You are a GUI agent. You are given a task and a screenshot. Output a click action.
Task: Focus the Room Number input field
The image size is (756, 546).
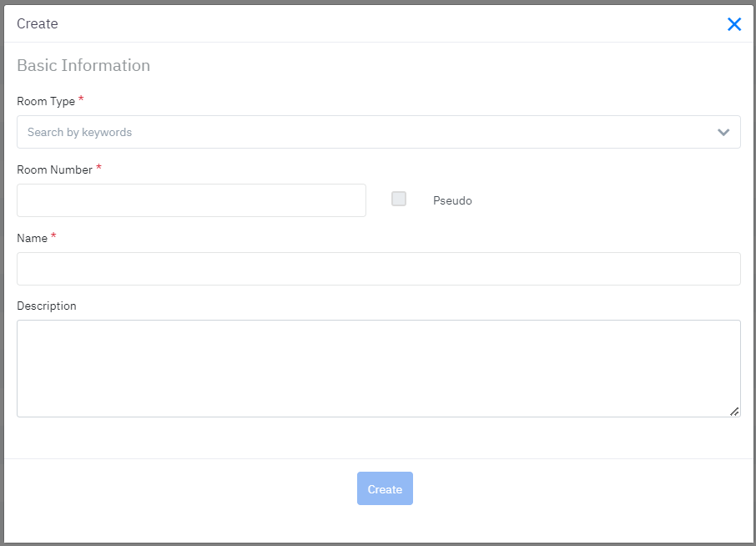point(191,200)
